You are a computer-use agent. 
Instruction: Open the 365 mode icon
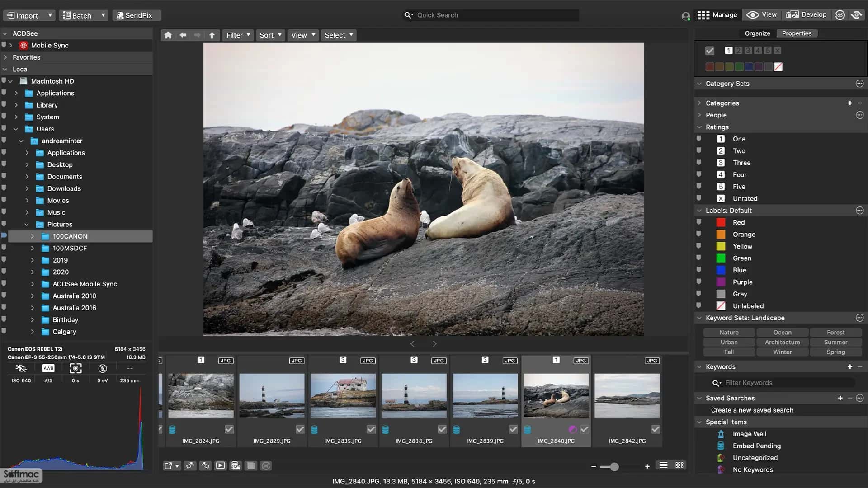[840, 15]
